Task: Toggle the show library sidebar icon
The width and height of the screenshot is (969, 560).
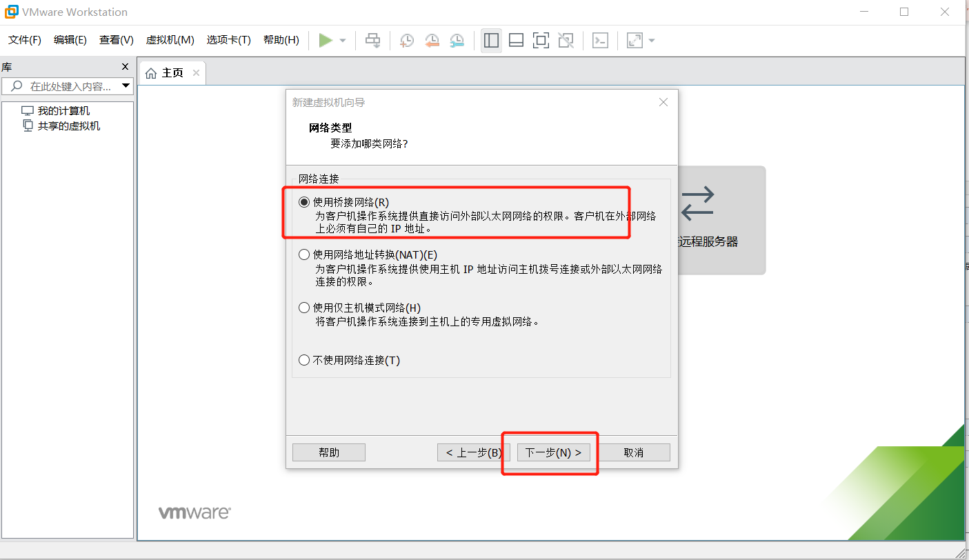Action: coord(491,41)
